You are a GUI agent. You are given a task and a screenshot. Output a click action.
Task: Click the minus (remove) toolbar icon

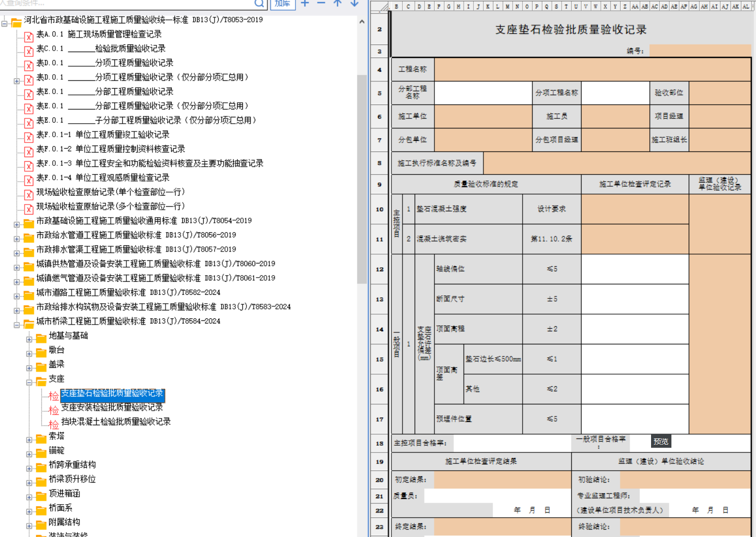[x=322, y=3]
